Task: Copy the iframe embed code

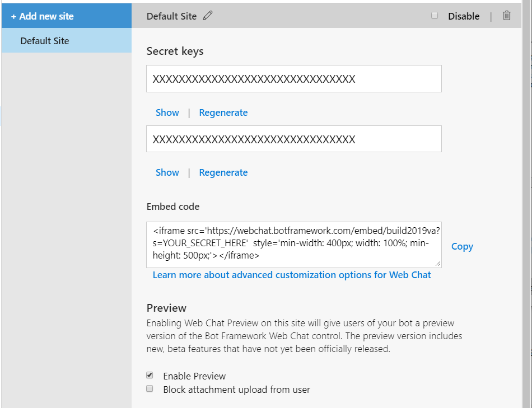Action: [461, 246]
